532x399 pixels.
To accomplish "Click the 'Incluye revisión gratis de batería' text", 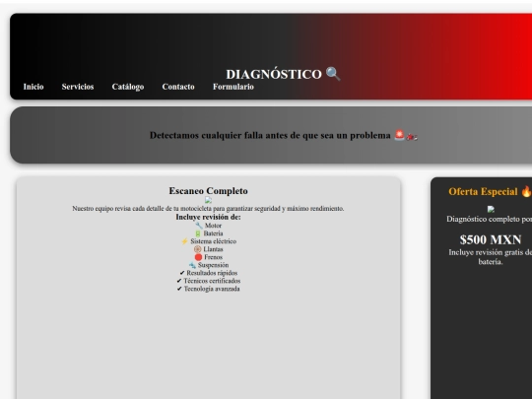I will click(491, 257).
